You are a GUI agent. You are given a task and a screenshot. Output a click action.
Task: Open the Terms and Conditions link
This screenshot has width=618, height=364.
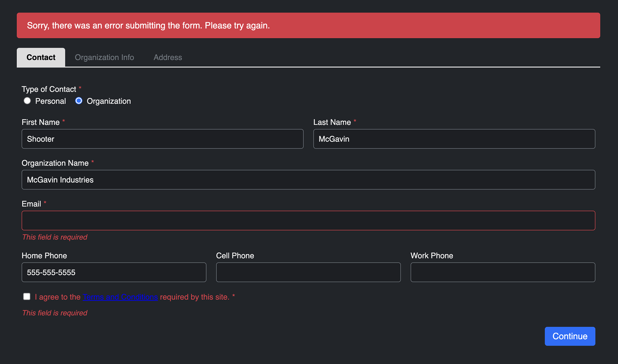(x=120, y=297)
